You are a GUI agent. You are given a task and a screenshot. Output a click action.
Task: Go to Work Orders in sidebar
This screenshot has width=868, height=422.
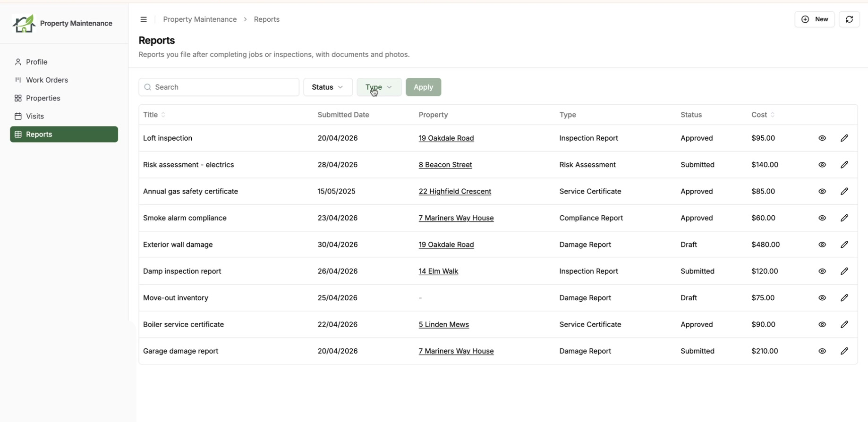pos(64,80)
